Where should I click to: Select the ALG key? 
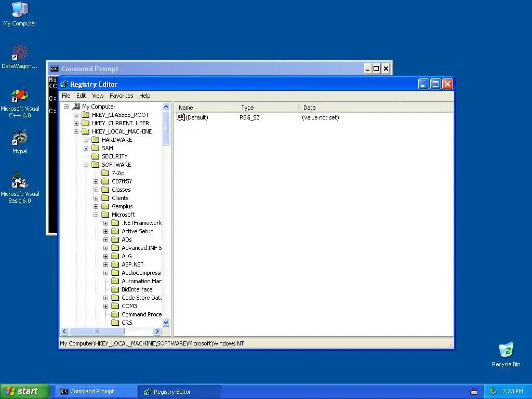coord(127,256)
